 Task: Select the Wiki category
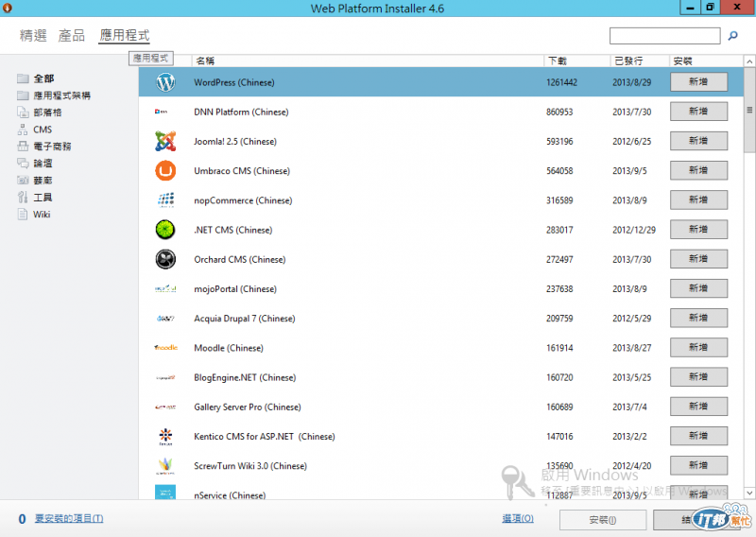(34, 215)
